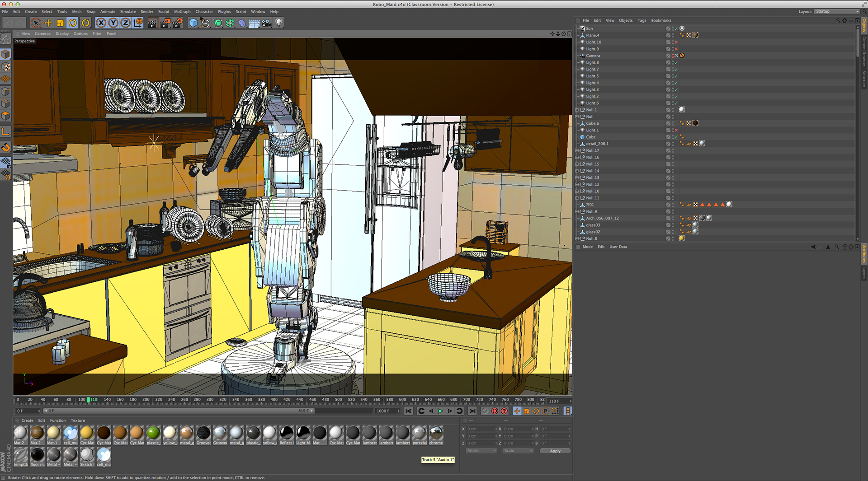
Task: Click the red Record Active Objects button
Action: 495,411
